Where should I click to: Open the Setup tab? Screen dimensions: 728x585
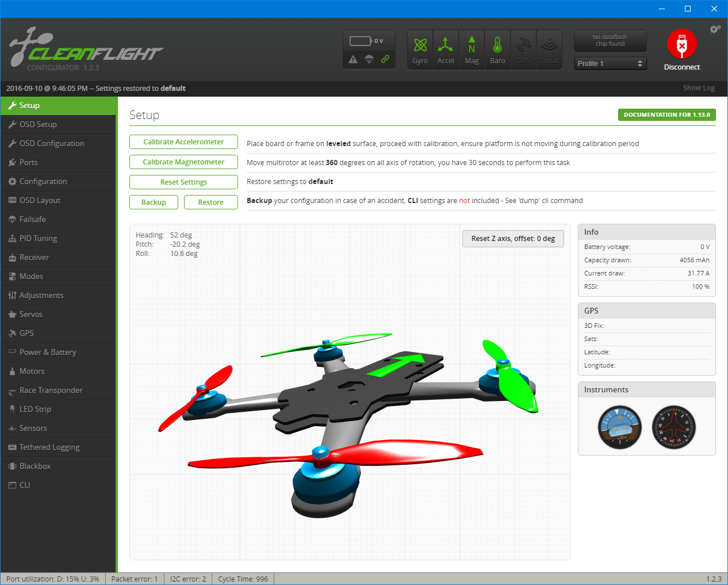[x=58, y=106]
